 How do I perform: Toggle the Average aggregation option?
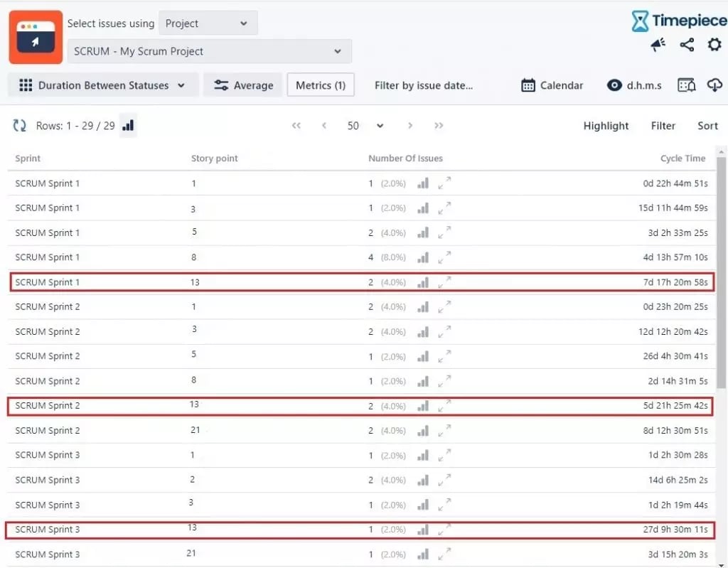tap(243, 85)
